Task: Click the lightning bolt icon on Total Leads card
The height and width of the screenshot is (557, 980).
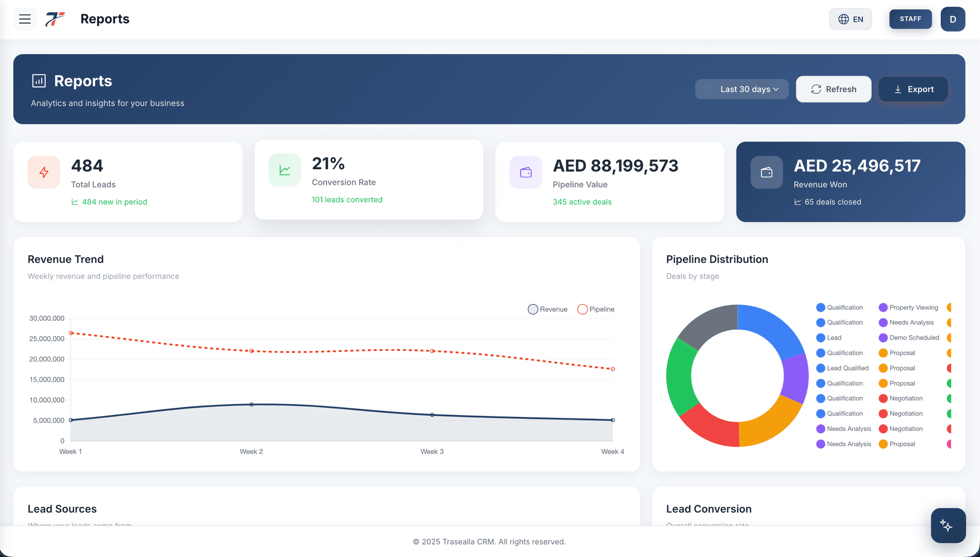Action: (x=44, y=172)
